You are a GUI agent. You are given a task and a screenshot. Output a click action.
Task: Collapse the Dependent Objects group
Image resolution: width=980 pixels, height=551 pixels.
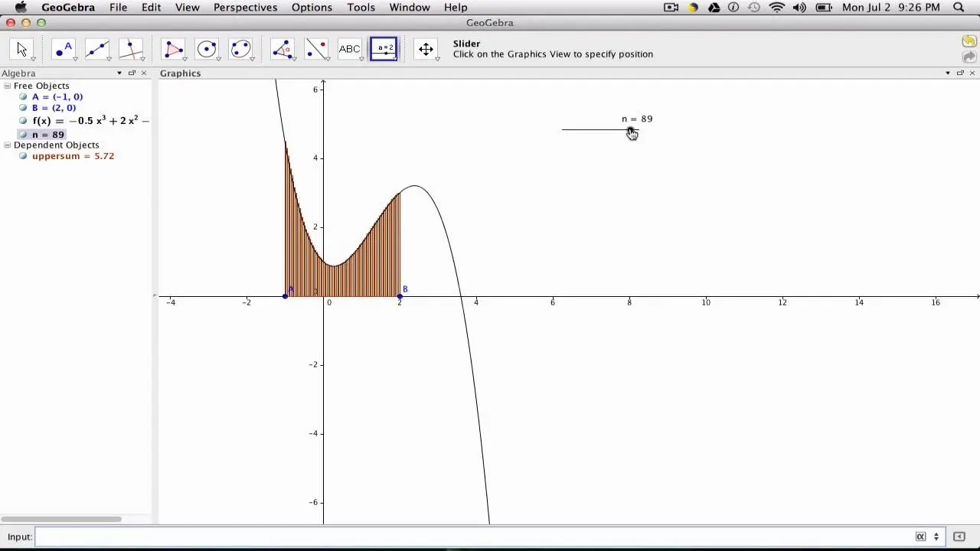coord(7,145)
